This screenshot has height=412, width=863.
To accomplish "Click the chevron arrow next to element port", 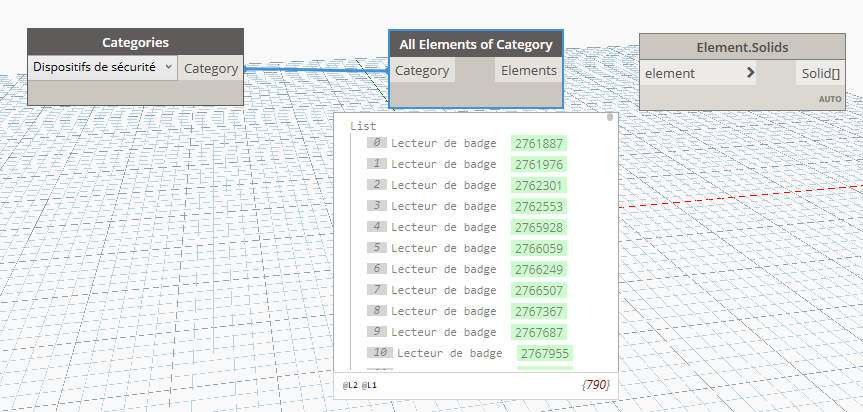I will point(750,74).
